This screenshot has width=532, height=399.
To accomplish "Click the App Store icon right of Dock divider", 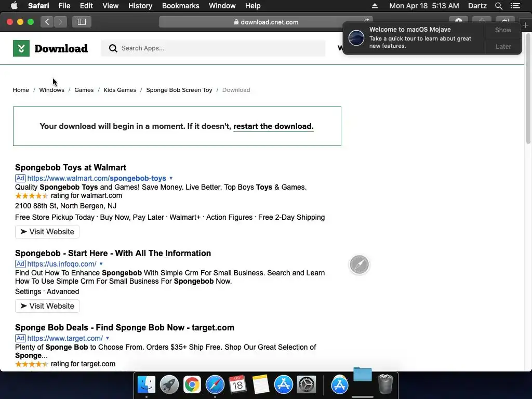I will (340, 385).
